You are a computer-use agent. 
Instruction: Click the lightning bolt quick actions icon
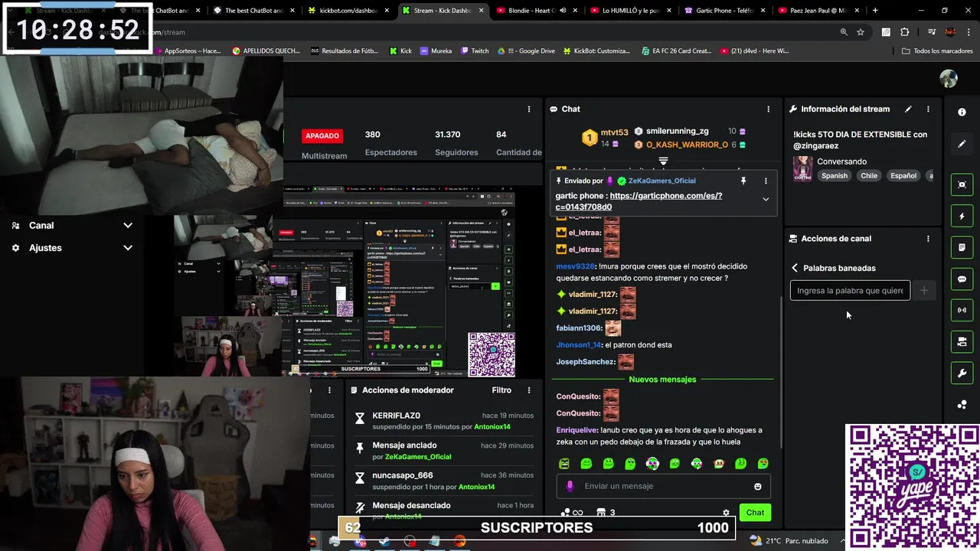click(x=962, y=216)
